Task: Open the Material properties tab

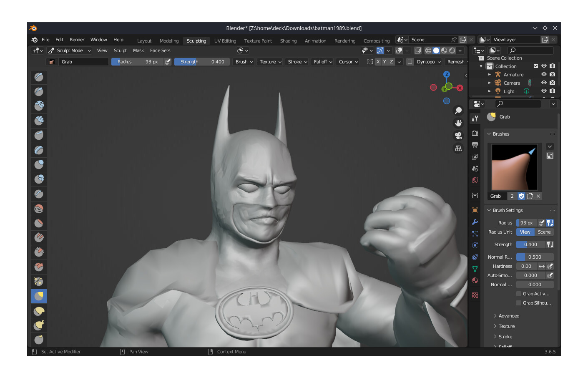Action: [475, 280]
